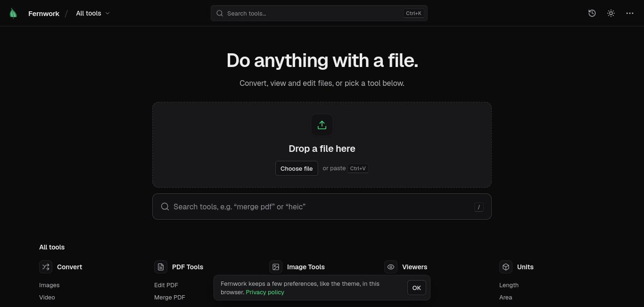
Task: Open the three-dots more options menu
Action: (630, 13)
